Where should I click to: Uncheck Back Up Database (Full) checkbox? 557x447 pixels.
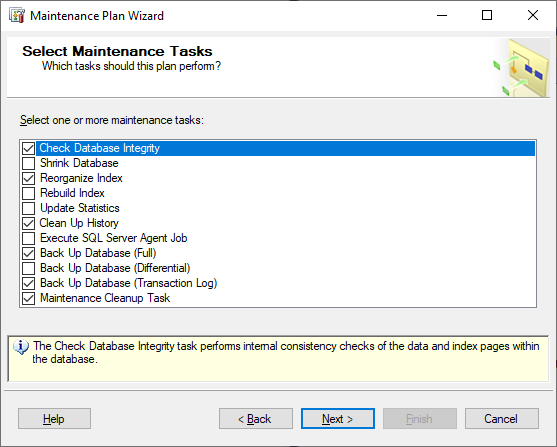(28, 253)
